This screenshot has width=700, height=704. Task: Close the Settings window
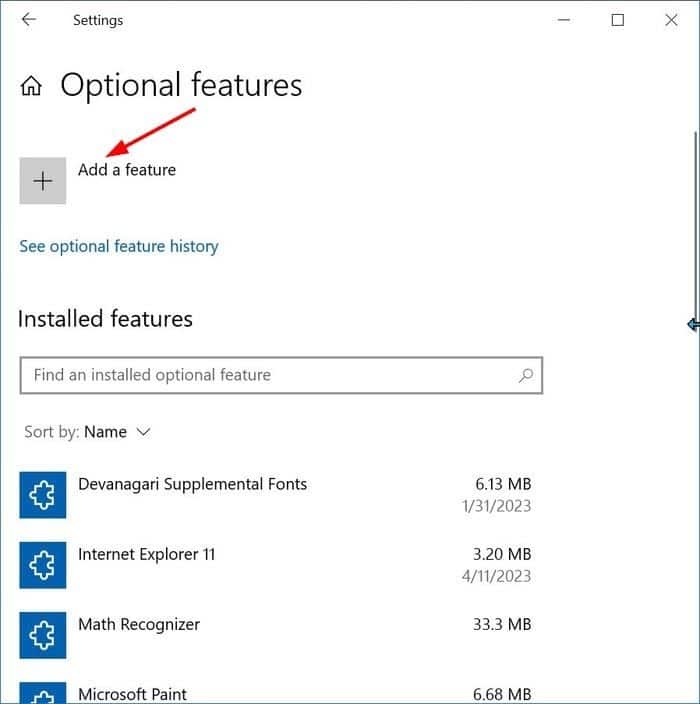click(671, 20)
